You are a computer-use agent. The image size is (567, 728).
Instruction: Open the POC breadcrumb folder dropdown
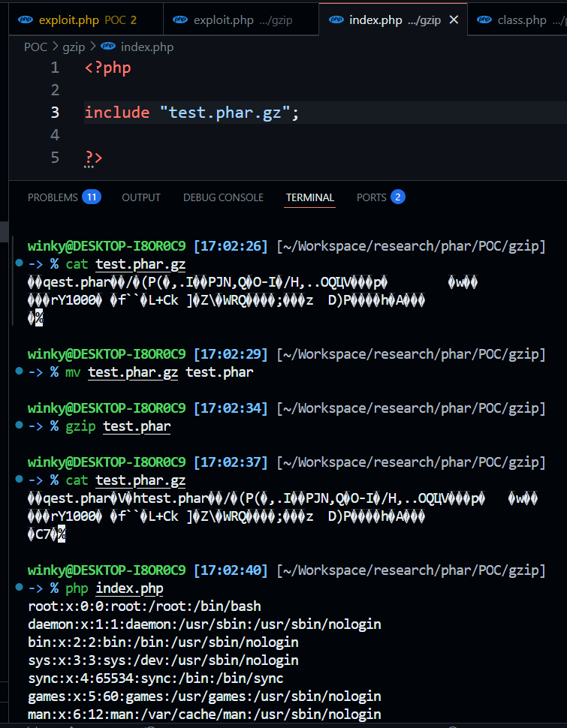point(35,47)
